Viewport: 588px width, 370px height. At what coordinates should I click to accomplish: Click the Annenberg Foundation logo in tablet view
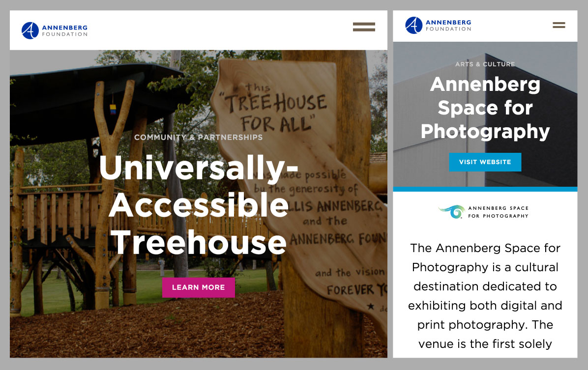[55, 30]
